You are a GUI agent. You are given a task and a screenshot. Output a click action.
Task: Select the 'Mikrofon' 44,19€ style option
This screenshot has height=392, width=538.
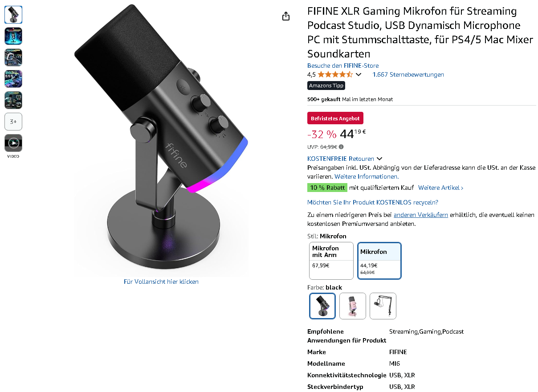[379, 261]
